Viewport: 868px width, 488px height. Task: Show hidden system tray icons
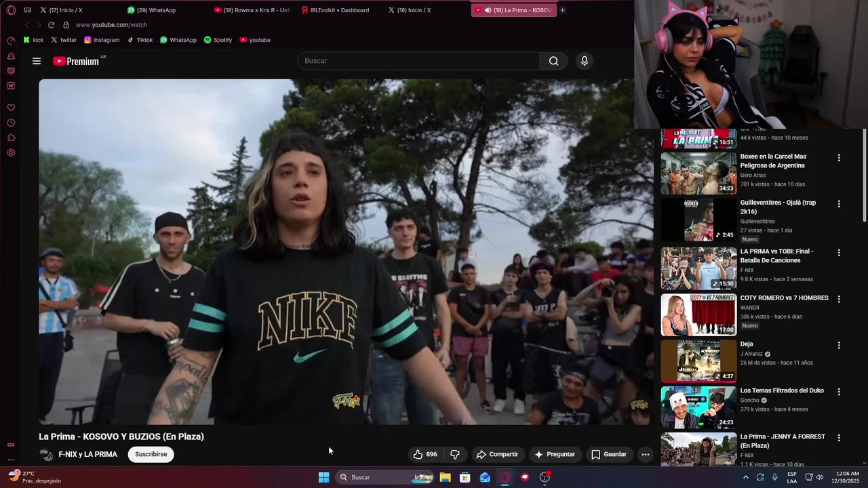tap(746, 477)
